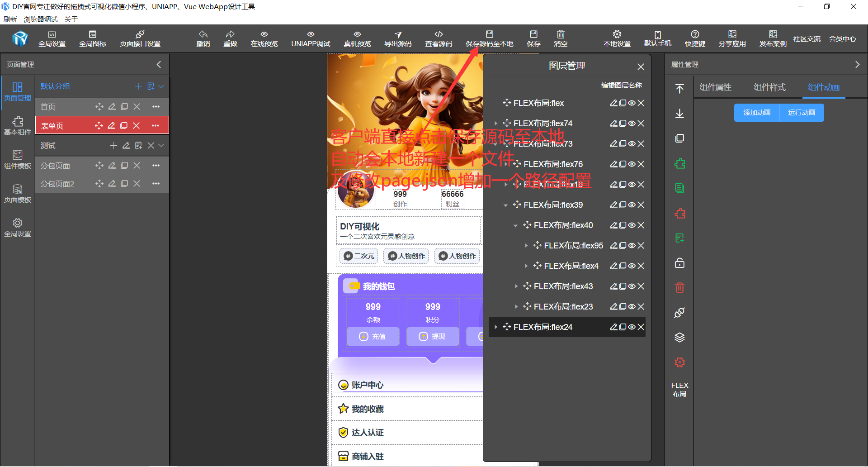Collapse the flex39 layer node
The height and width of the screenshot is (467, 868).
tap(506, 205)
